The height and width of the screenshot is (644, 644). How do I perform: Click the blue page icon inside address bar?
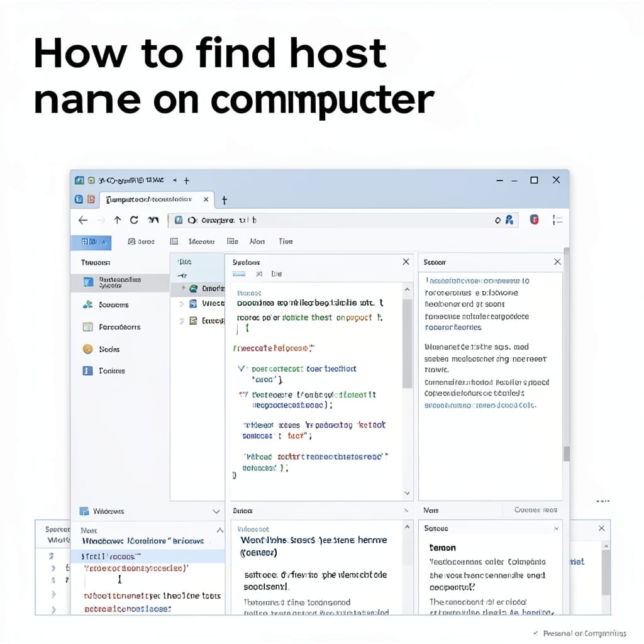(179, 220)
